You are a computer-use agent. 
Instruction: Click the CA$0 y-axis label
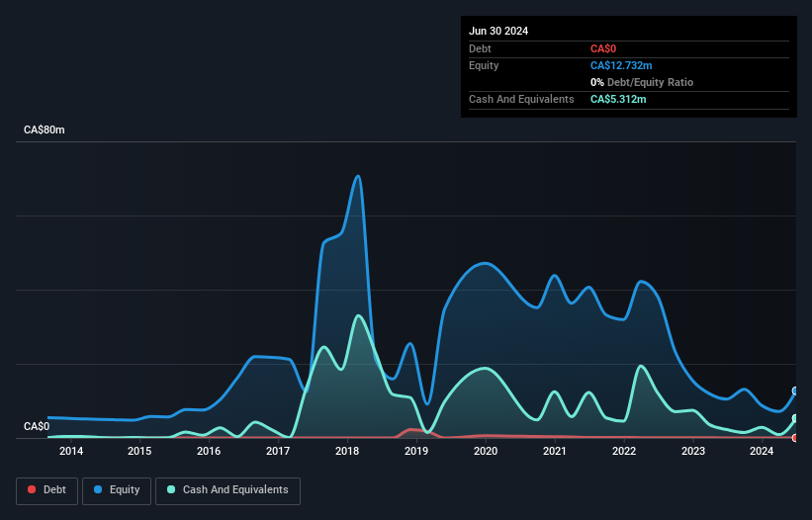(x=37, y=426)
